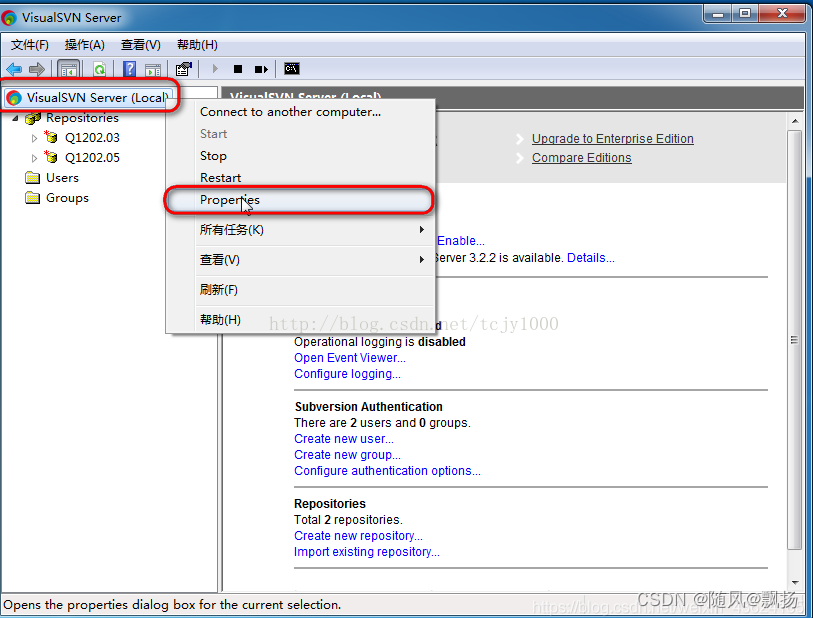The width and height of the screenshot is (813, 618).
Task: Choose Restart in the context menu
Action: (x=300, y=178)
